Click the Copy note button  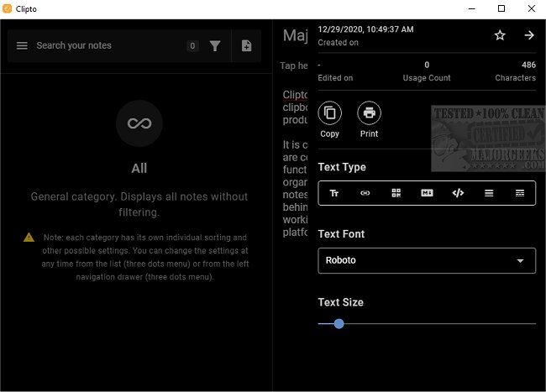tap(329, 120)
